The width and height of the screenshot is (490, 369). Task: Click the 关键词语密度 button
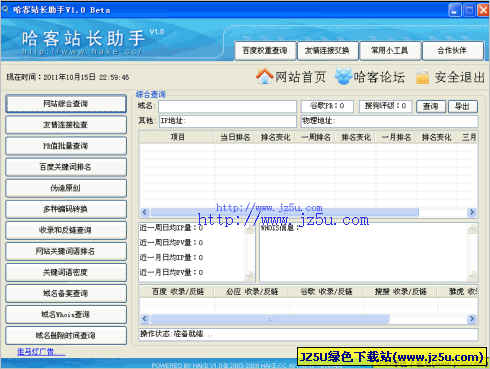pyautogui.click(x=66, y=272)
